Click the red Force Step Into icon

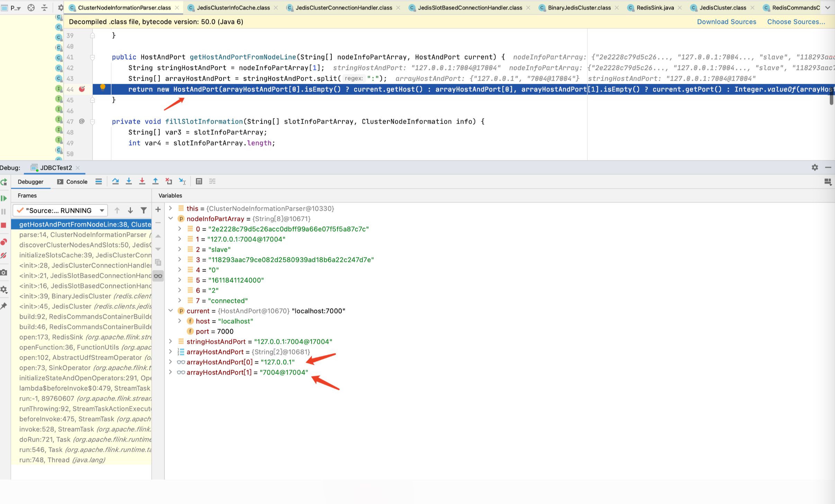point(142,181)
